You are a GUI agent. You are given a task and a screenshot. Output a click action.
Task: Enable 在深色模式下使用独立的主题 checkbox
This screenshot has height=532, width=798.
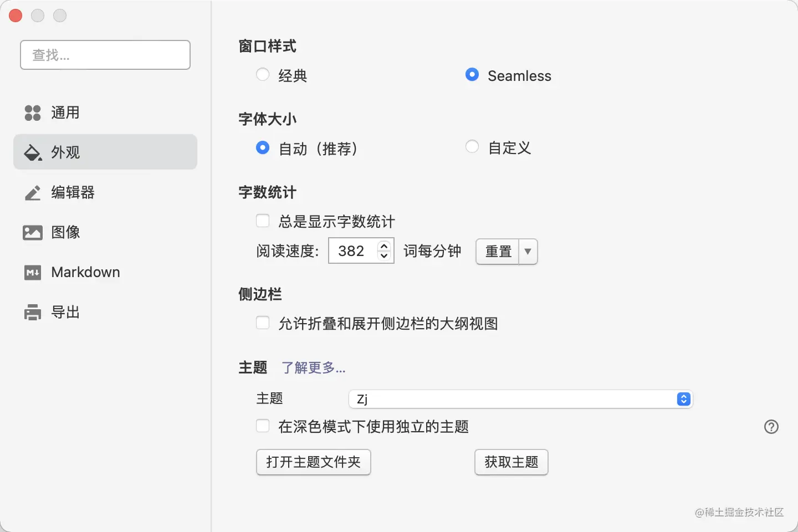click(263, 426)
